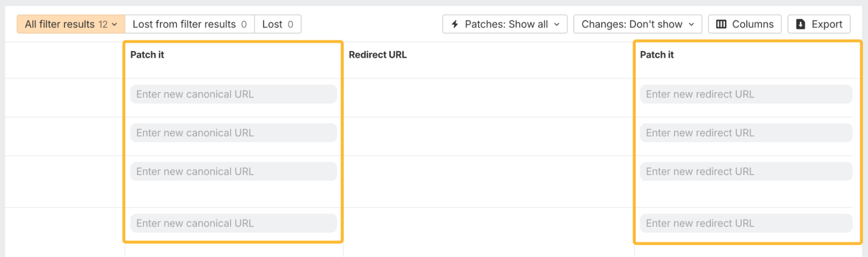
Task: Open the dropdown arrow on Patches: Show all
Action: [x=557, y=24]
